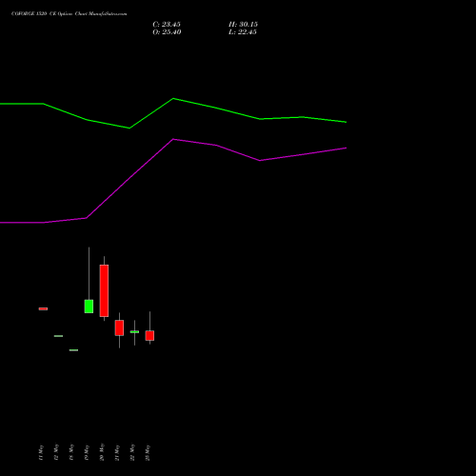Click the 19 May date label

tap(87, 452)
